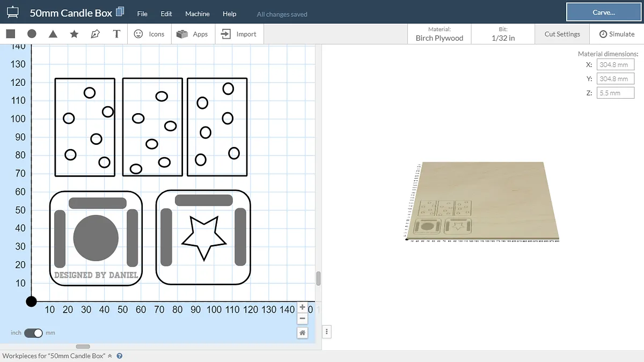Select the Pen drawing tool
The image size is (644, 362).
click(x=95, y=34)
